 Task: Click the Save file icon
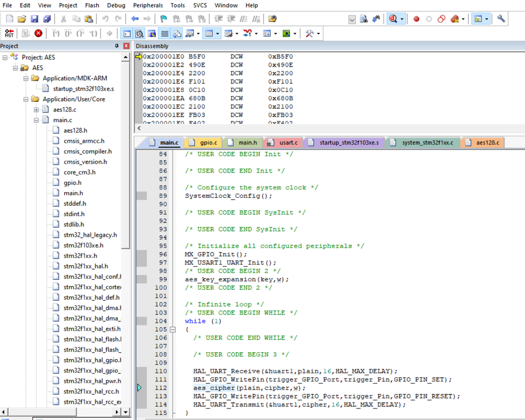(x=34, y=19)
